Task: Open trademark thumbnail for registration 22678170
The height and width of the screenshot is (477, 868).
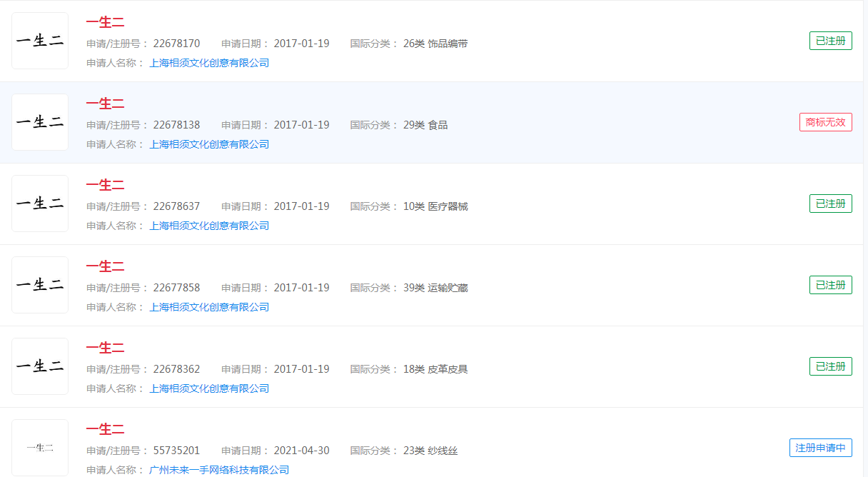Action: click(40, 41)
